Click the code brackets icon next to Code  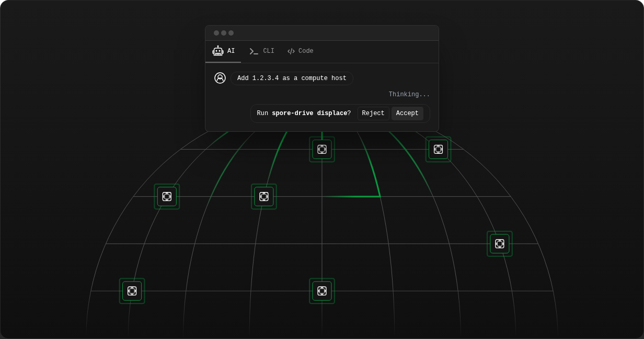point(291,51)
